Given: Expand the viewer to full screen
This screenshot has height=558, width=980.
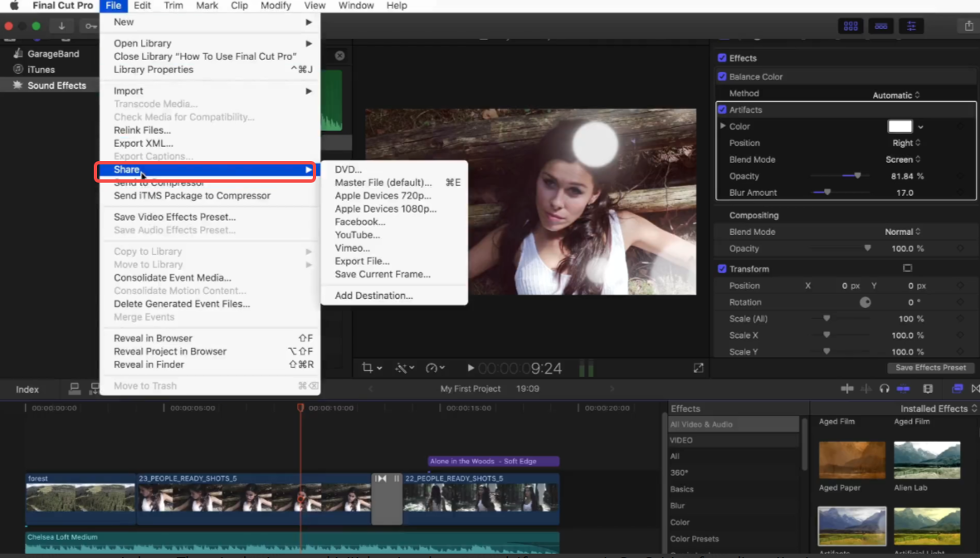Looking at the screenshot, I should click(x=698, y=366).
